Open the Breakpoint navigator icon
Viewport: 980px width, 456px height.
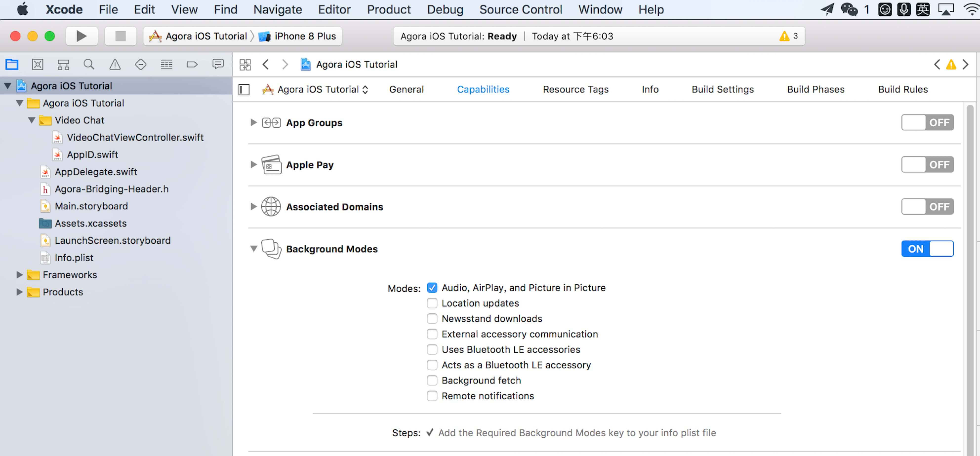tap(192, 64)
